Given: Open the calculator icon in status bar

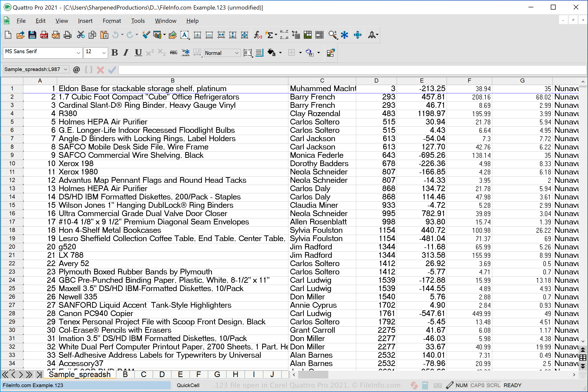Looking at the screenshot, I should click(425, 385).
